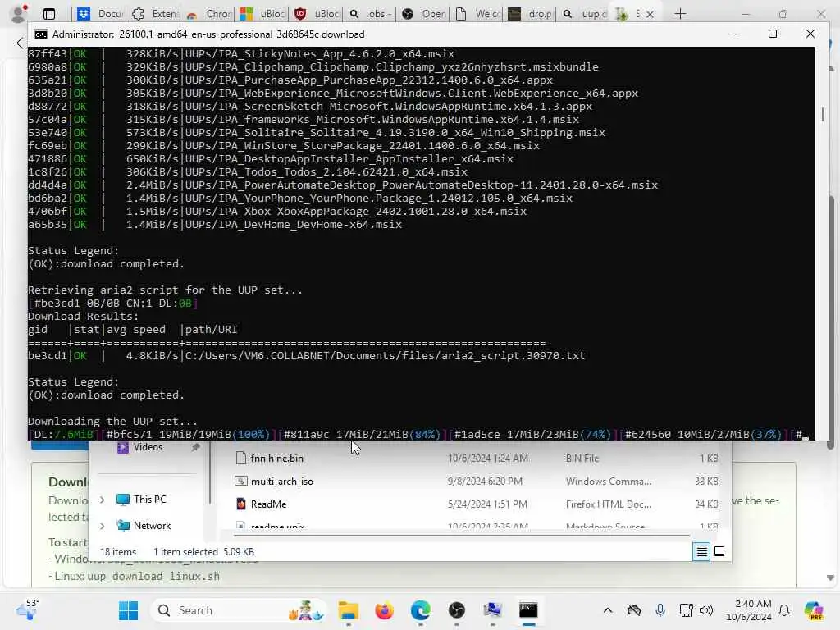Screen dimensions: 840x630
Task: Open the browser tab actions icon
Action: click(48, 14)
